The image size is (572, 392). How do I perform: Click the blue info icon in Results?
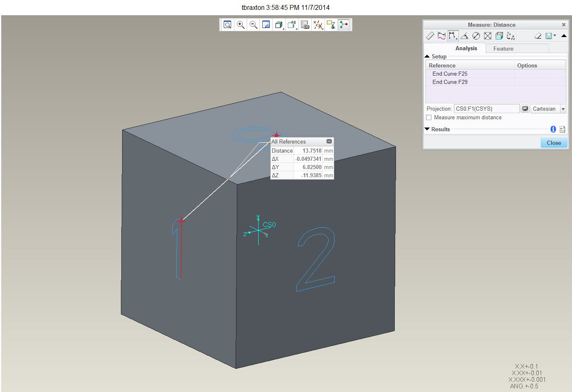[553, 129]
